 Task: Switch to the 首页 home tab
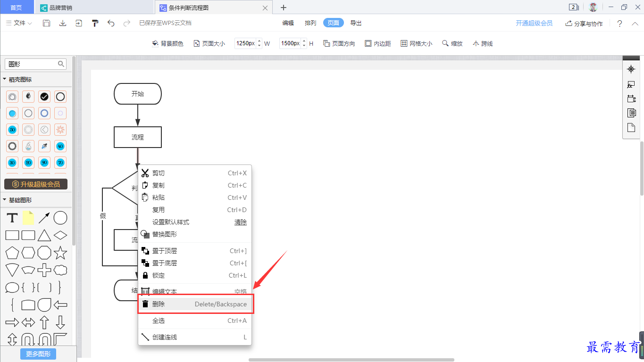(17, 8)
